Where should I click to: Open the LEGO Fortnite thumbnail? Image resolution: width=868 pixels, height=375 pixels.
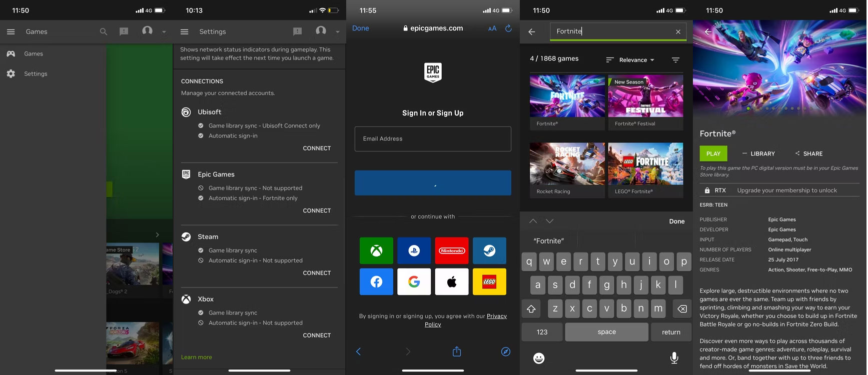tap(645, 164)
